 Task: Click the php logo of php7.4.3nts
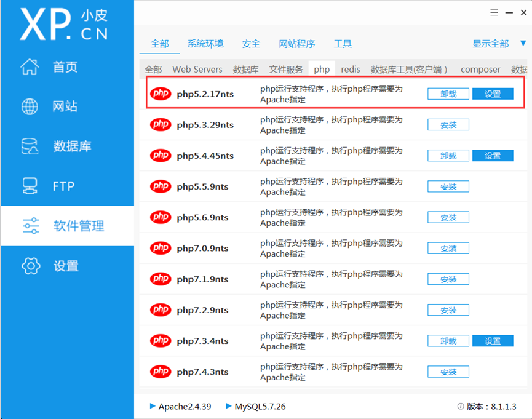click(x=161, y=372)
